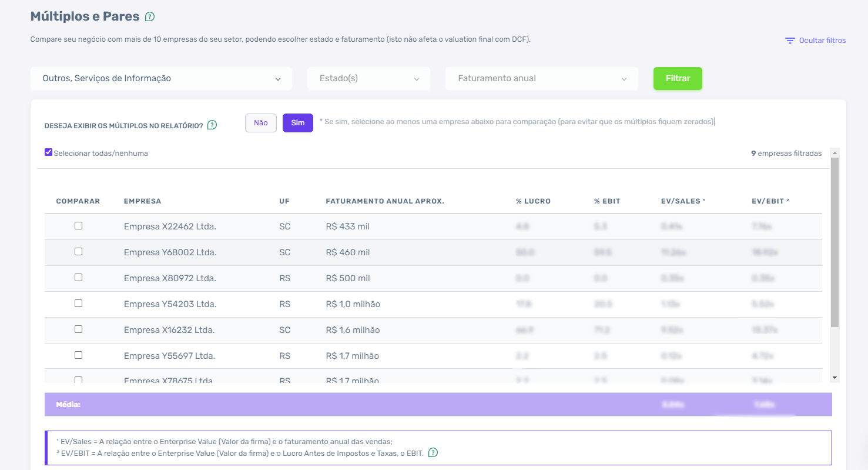
Task: Open the help icon next to EV/EBIT footnote
Action: click(x=433, y=453)
